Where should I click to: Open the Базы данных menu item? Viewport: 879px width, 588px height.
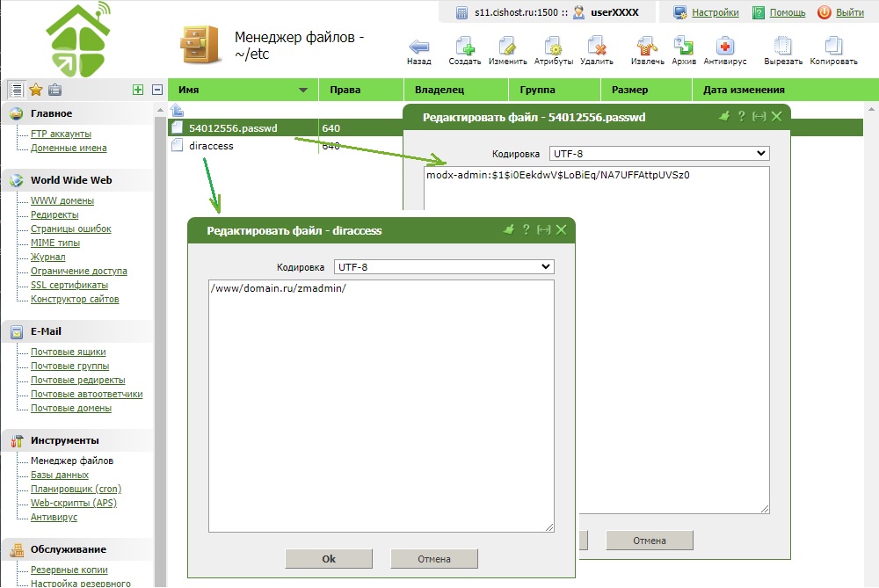[x=60, y=475]
